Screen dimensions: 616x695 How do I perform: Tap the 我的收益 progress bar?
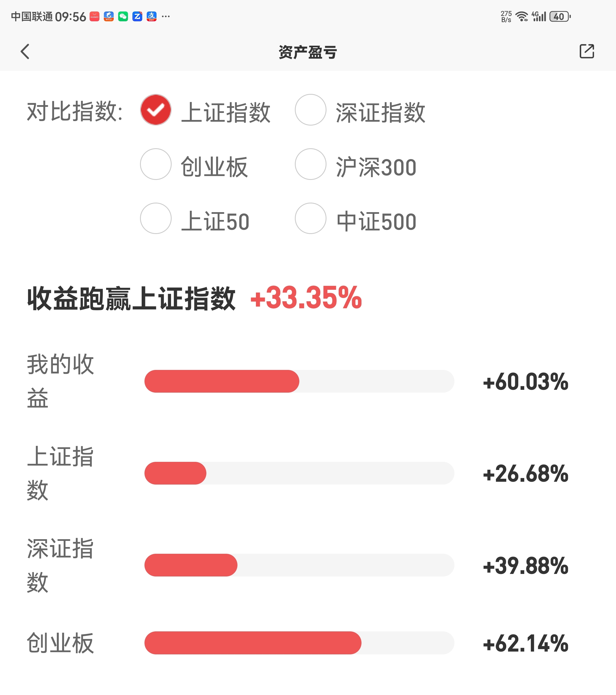coord(299,381)
